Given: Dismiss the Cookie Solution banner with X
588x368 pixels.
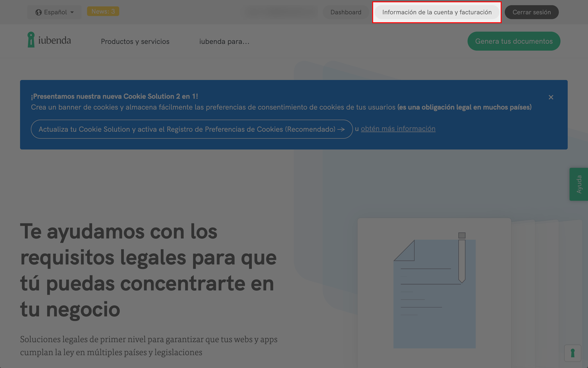Looking at the screenshot, I should pyautogui.click(x=551, y=97).
